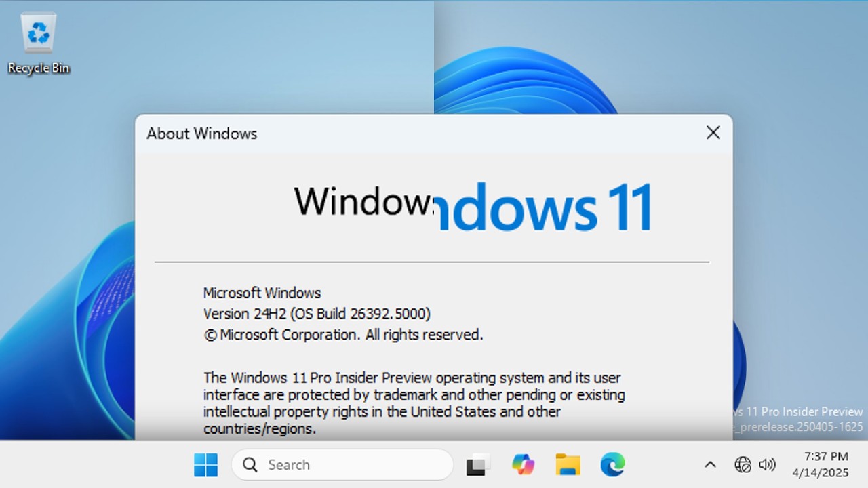The width and height of the screenshot is (868, 488).
Task: Launch Copilot from the taskbar
Action: coord(523,465)
